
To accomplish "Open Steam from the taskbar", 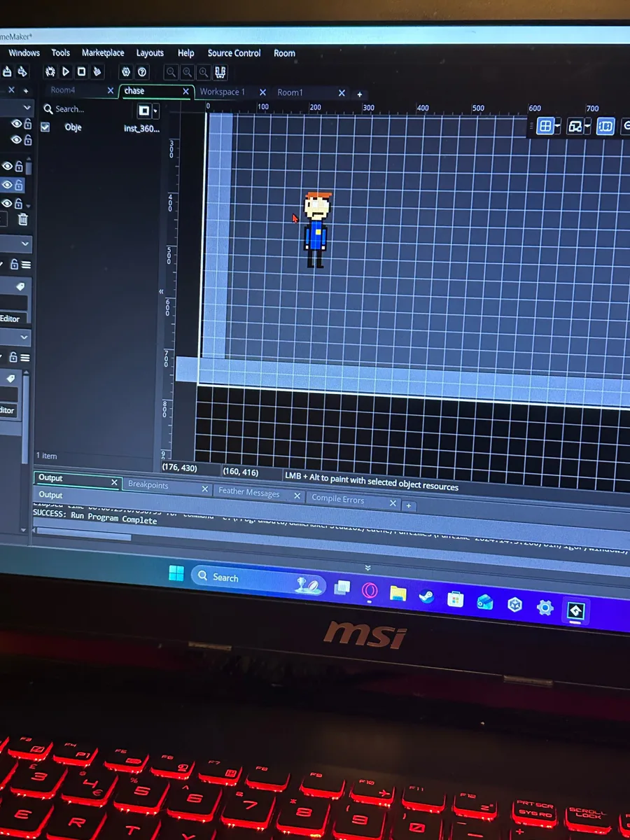I will 426,597.
